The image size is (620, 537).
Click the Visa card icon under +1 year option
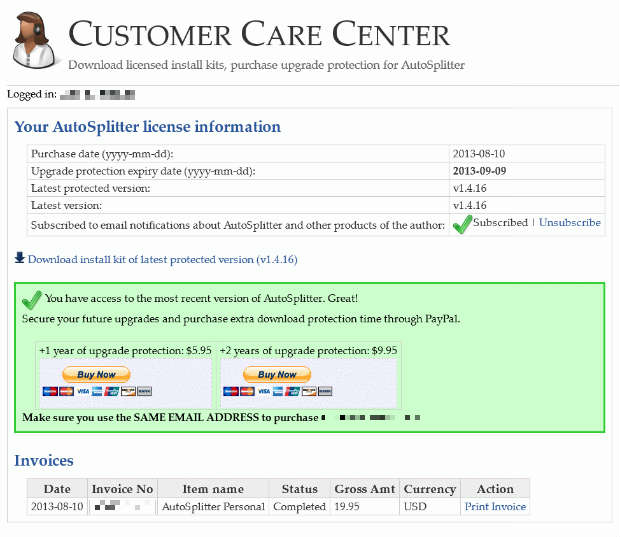(x=83, y=391)
